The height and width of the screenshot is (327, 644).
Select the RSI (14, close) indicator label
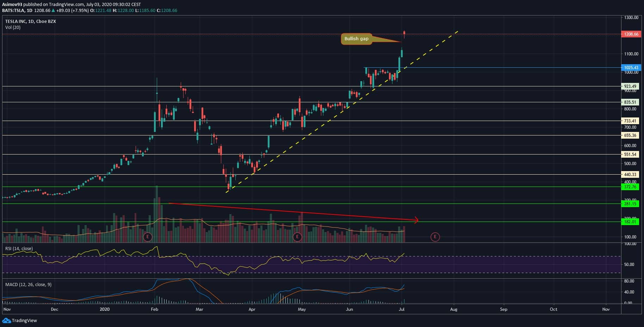point(19,249)
